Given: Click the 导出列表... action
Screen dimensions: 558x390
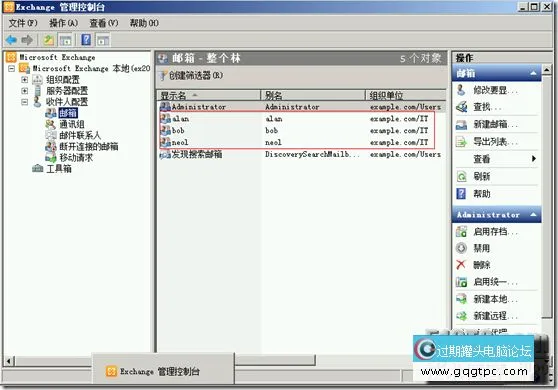Looking at the screenshot, I should coord(496,142).
